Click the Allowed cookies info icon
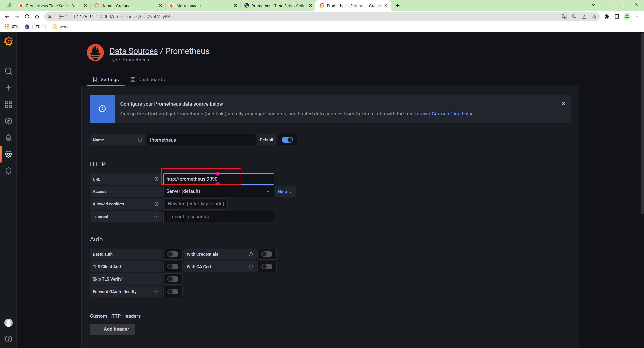This screenshot has height=348, width=644. click(156, 204)
